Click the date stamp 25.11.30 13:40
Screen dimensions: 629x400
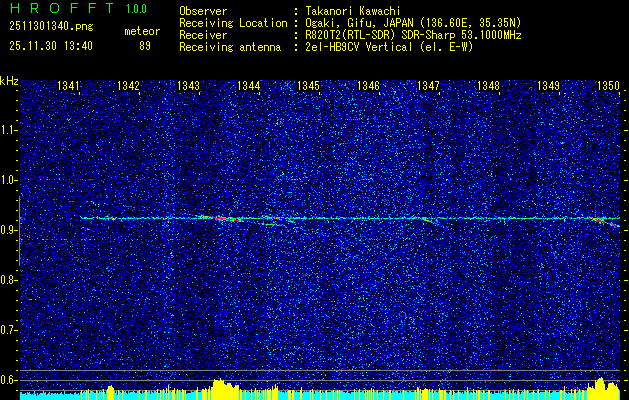(51, 46)
